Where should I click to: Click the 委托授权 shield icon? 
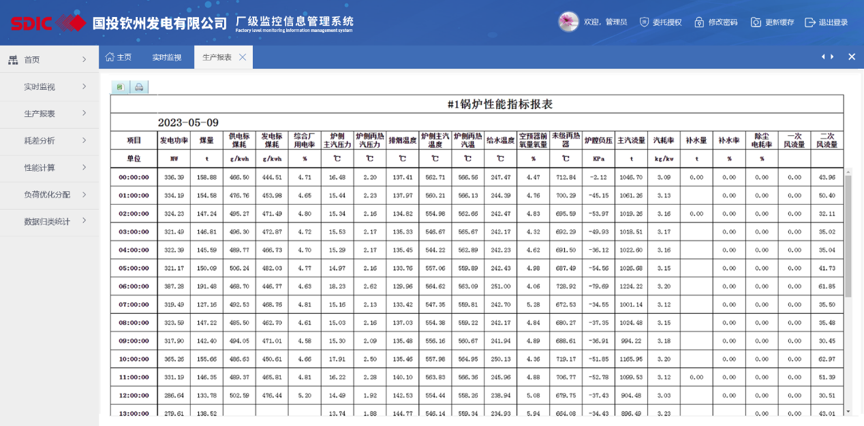[644, 23]
